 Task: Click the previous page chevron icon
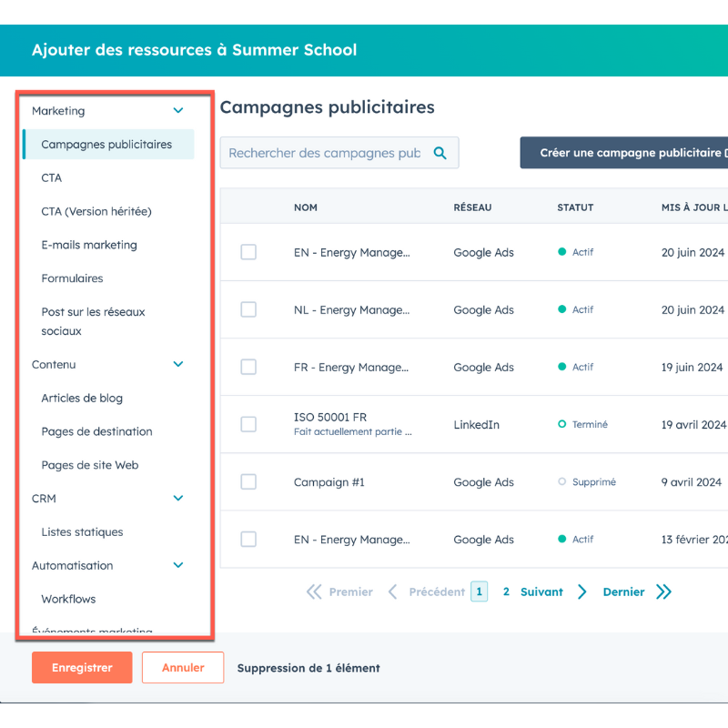pos(393,591)
